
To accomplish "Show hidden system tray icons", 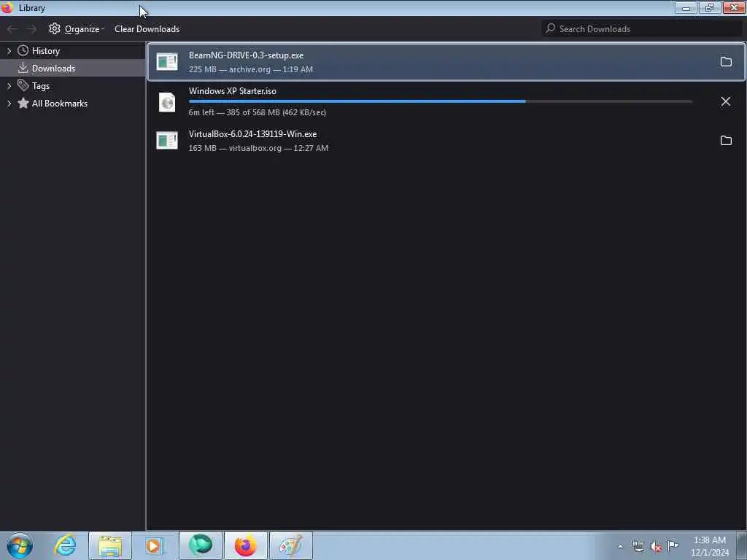I will pos(620,546).
